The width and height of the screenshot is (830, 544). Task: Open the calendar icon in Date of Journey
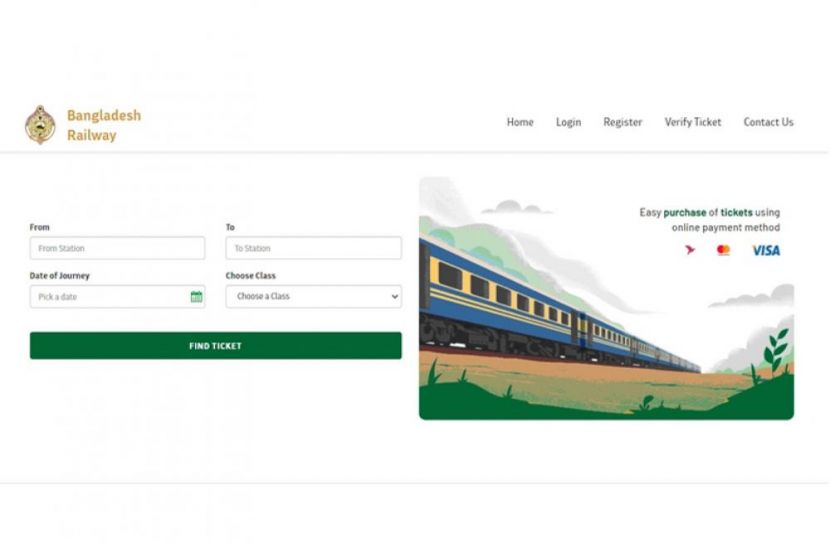196,297
